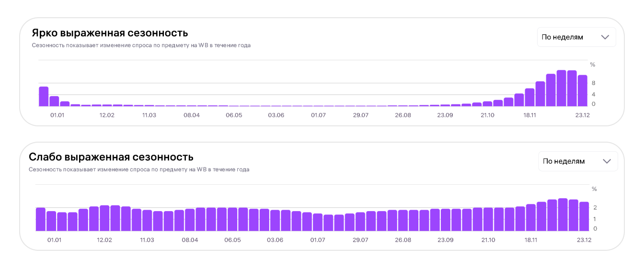Click the last bar in the bottom chart
Screen dimensions: 644x268
click(x=584, y=216)
